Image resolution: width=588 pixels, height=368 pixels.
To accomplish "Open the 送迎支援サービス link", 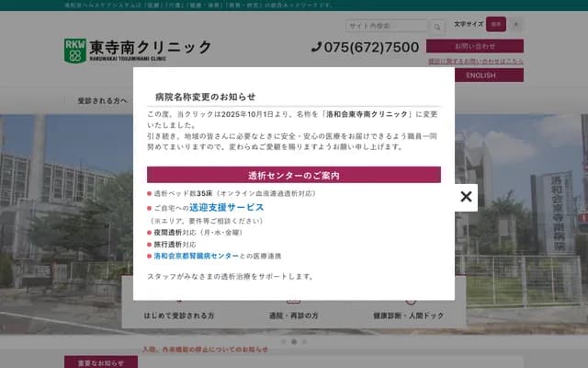I will [226, 208].
